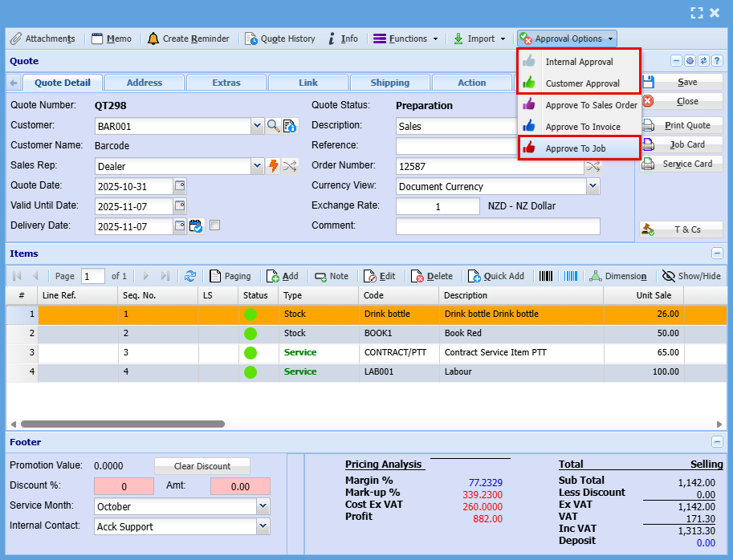Expand the Currency View dropdown

593,186
